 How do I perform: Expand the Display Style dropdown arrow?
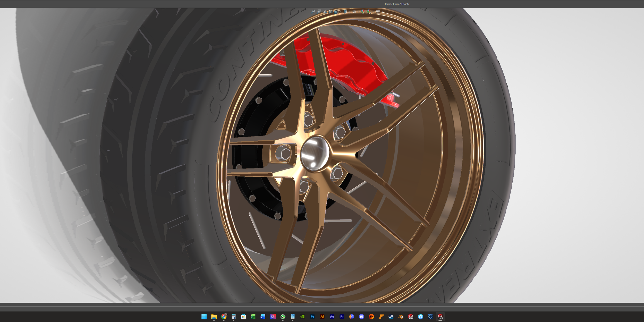click(350, 12)
